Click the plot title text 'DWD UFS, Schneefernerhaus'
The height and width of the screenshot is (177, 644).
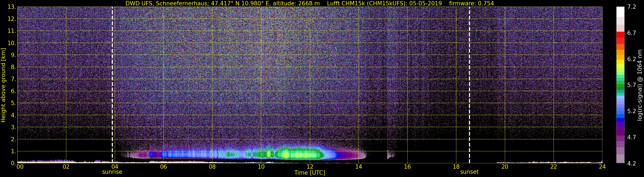coord(167,3)
